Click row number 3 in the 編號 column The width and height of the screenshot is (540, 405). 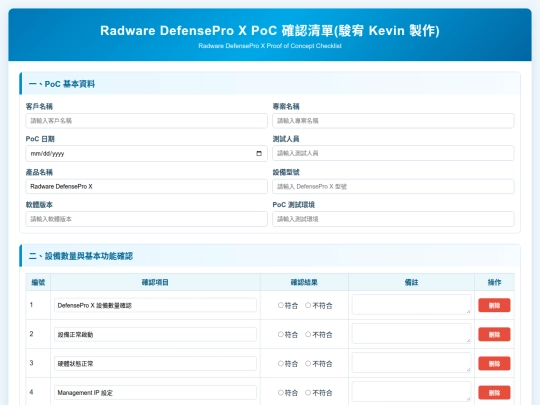(31, 363)
